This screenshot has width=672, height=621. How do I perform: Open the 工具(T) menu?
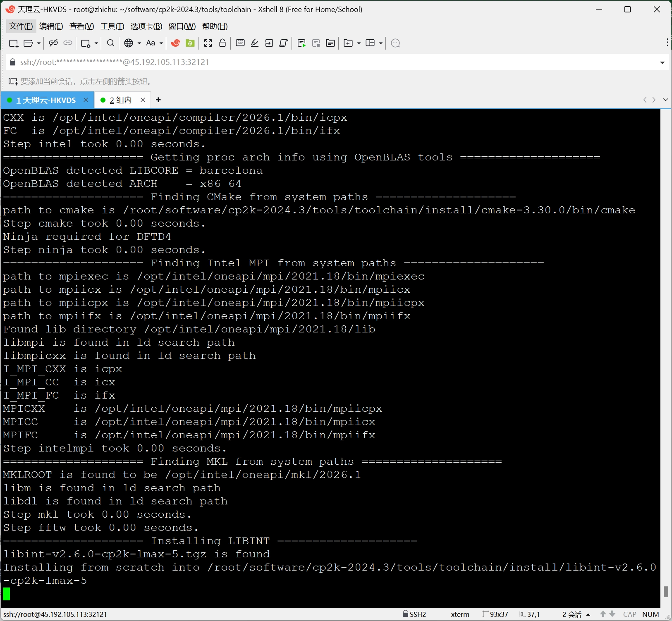point(112,26)
